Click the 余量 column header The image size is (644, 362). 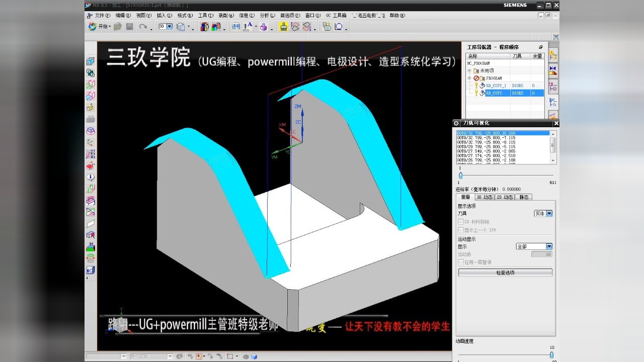[537, 56]
